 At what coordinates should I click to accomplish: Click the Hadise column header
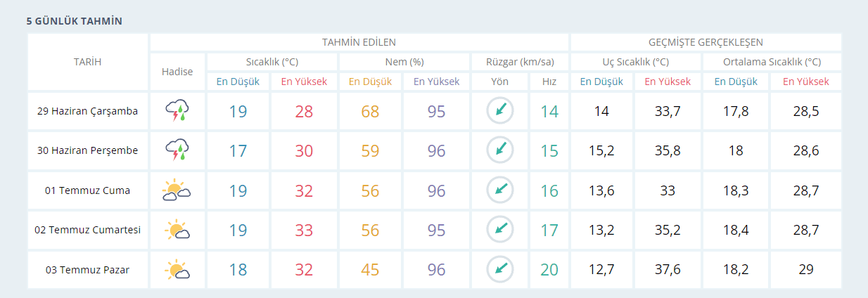(177, 72)
